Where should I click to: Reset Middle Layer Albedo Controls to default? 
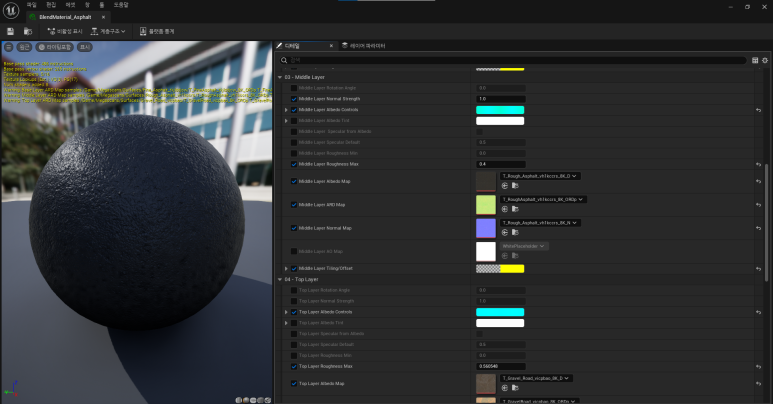point(758,110)
